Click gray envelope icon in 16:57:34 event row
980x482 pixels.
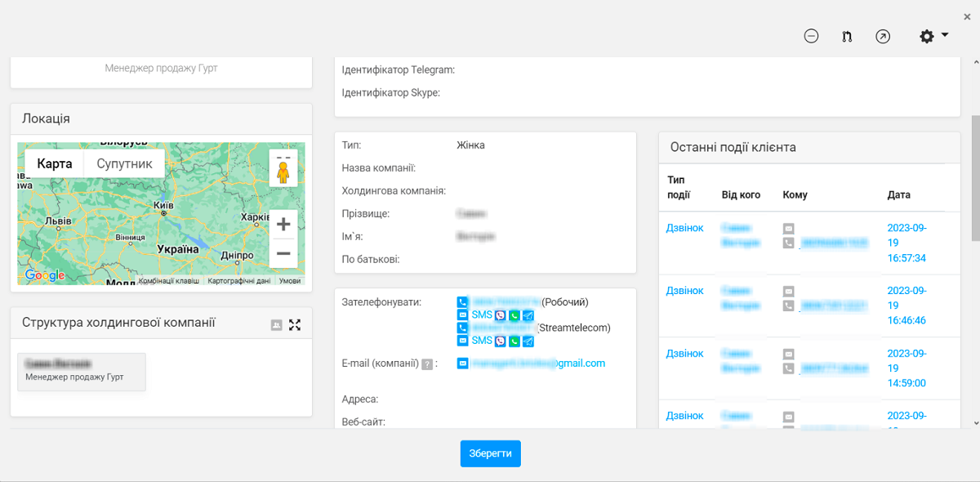click(x=788, y=229)
